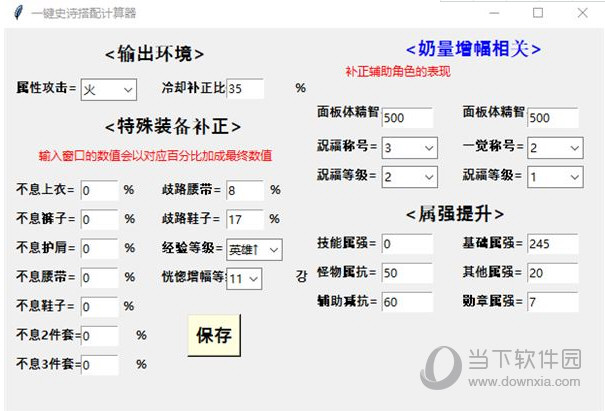Click the 不息腰带 percentage input
Image resolution: width=605 pixels, height=411 pixels.
point(100,277)
